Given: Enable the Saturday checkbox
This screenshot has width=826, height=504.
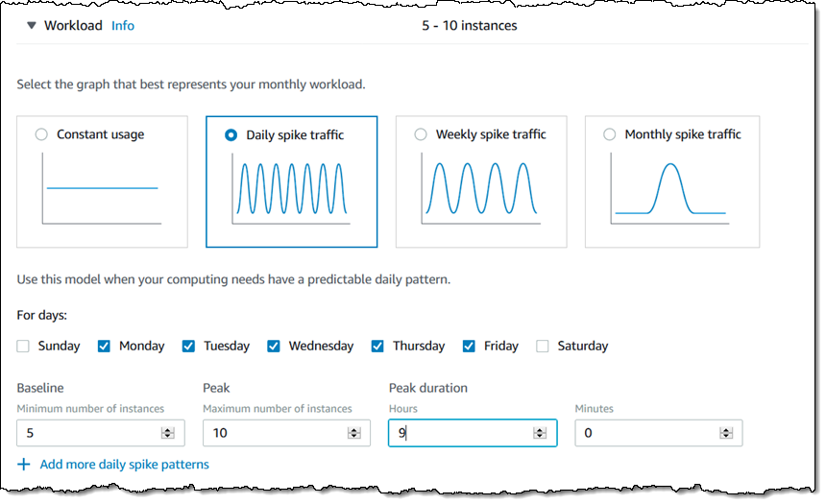Looking at the screenshot, I should [544, 346].
